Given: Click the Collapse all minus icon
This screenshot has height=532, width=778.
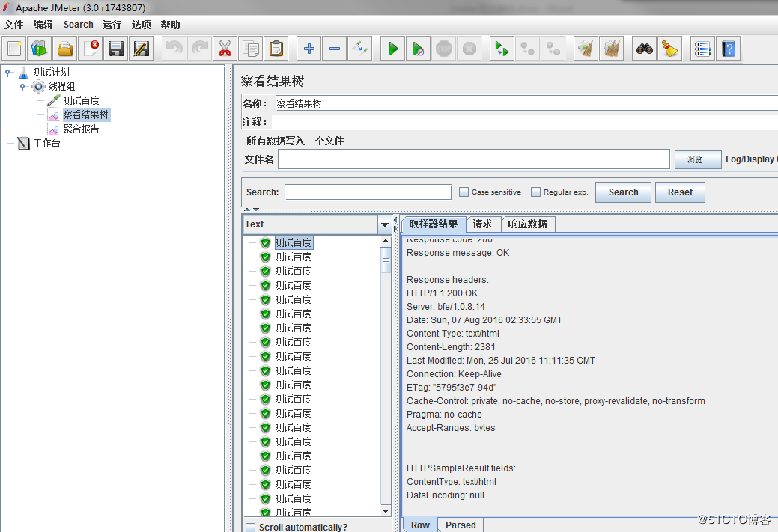Looking at the screenshot, I should pyautogui.click(x=335, y=49).
